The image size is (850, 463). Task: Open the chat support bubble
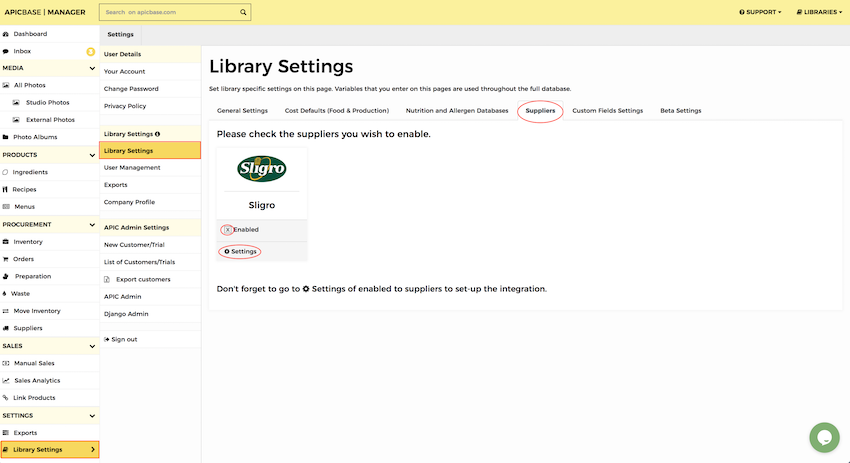point(824,438)
